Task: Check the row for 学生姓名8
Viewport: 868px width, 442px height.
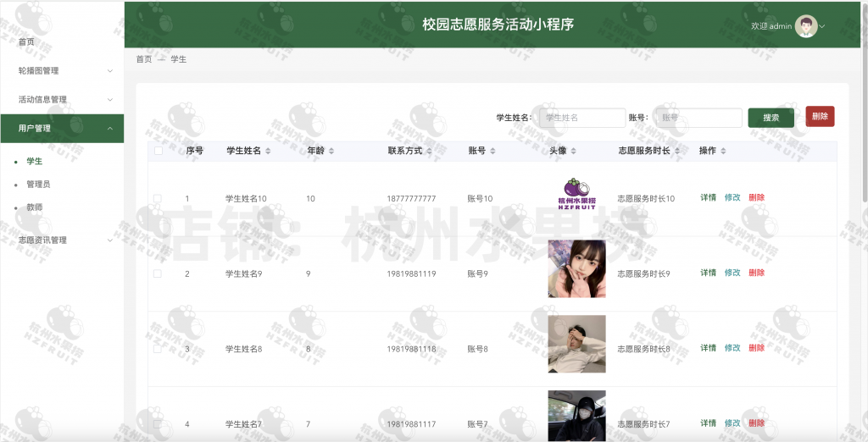Action: 158,349
